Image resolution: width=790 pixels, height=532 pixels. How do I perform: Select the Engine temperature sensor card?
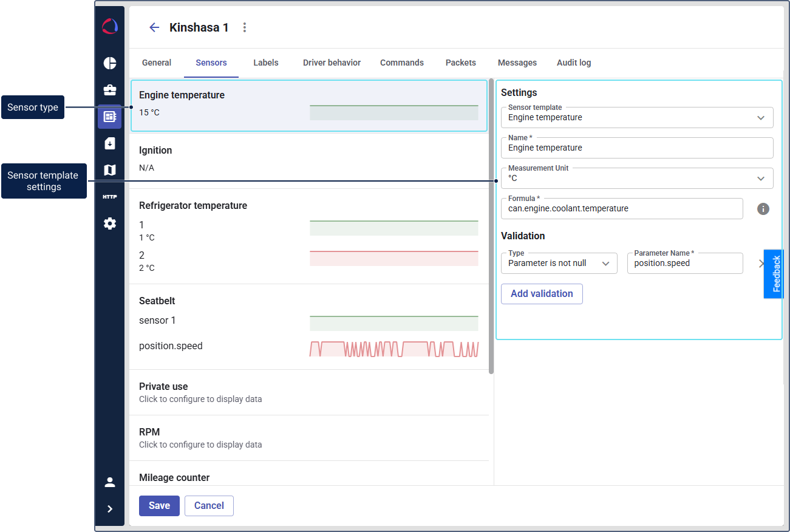(309, 106)
